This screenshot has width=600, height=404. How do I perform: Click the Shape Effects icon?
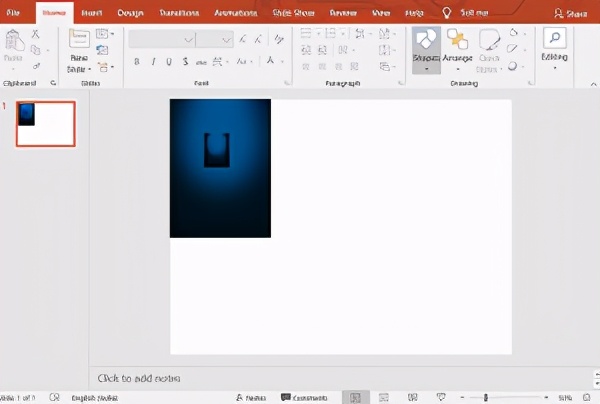[513, 66]
